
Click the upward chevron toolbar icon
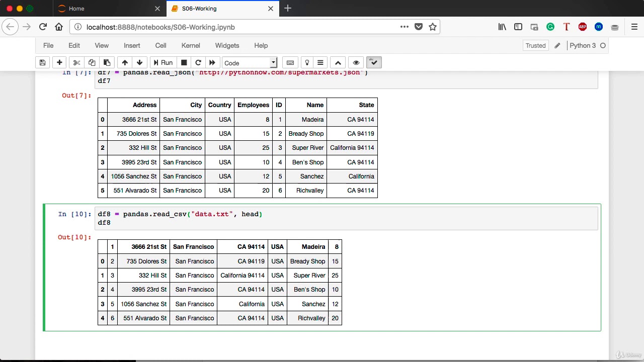pyautogui.click(x=338, y=63)
